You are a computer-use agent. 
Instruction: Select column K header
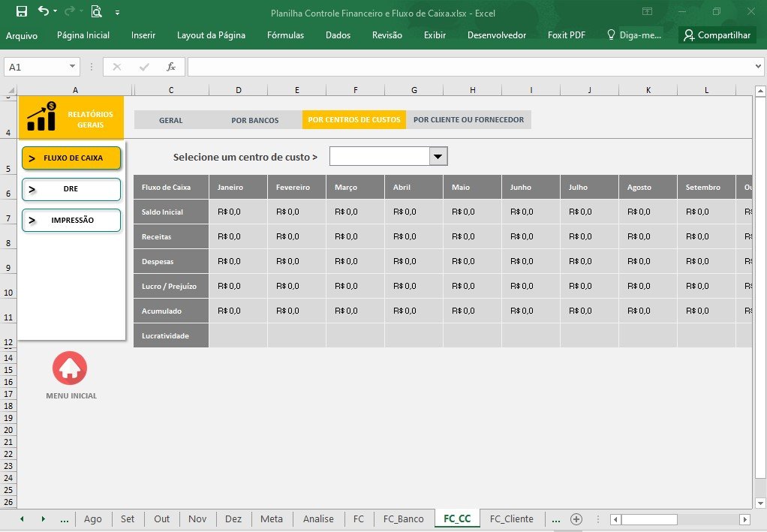pos(648,90)
